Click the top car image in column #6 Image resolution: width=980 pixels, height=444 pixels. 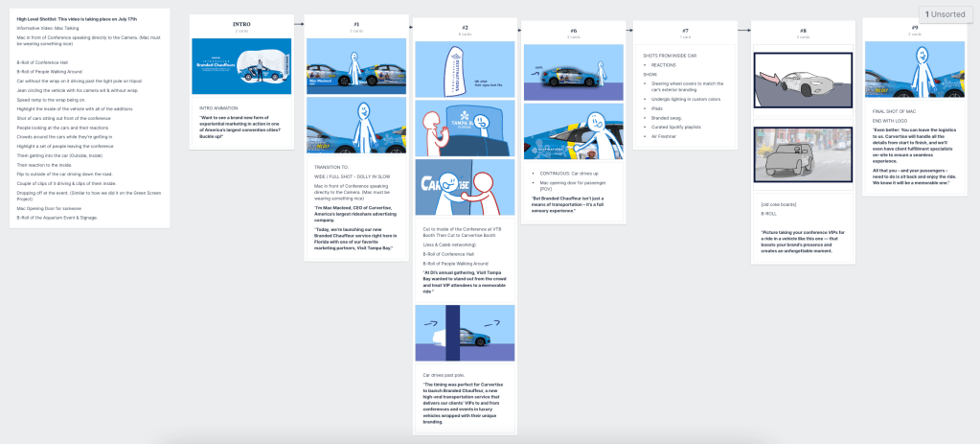(574, 73)
